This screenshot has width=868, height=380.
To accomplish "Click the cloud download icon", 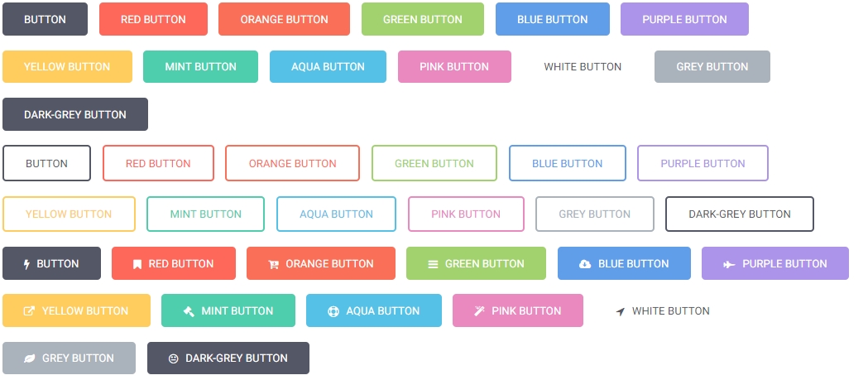I will pyautogui.click(x=585, y=264).
